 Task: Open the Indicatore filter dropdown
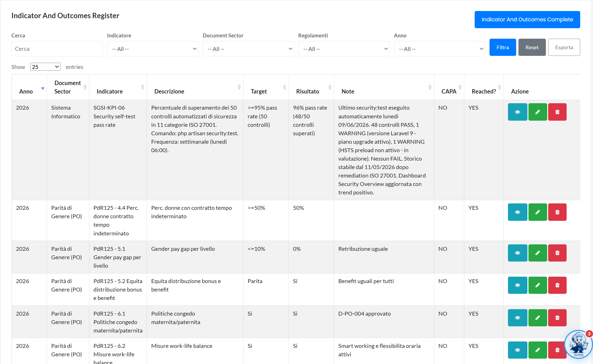coord(153,49)
